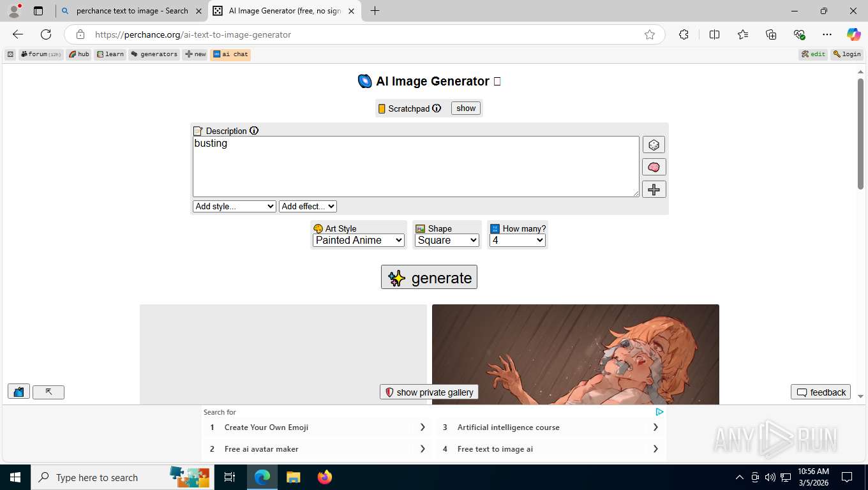Open the Scratchpad info icon
The height and width of the screenshot is (490, 868).
pyautogui.click(x=437, y=108)
